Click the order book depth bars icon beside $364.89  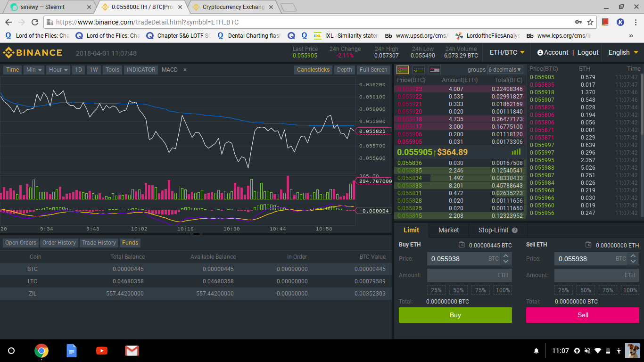[516, 152]
